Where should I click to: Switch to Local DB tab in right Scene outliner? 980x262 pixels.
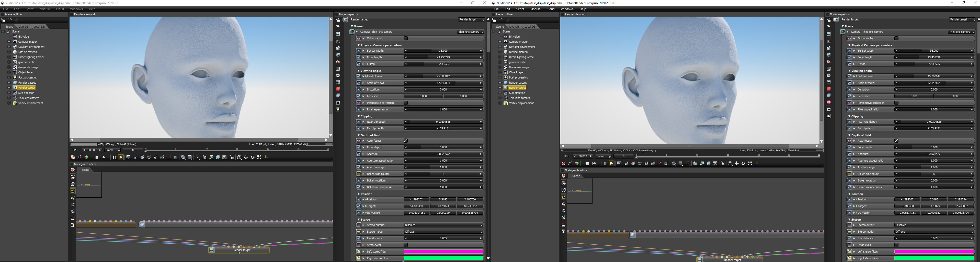tap(530, 27)
